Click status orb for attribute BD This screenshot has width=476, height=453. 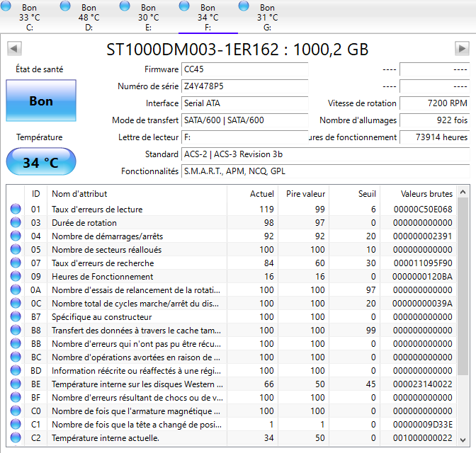(x=16, y=370)
